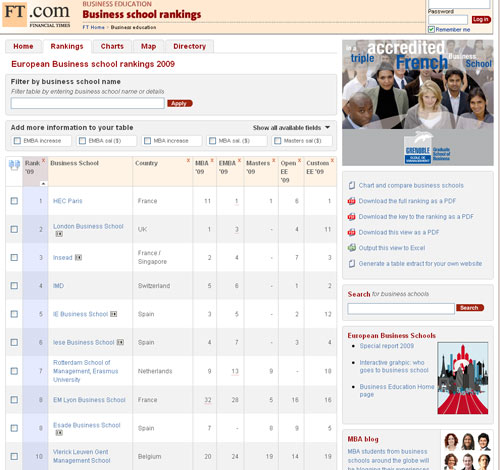The width and height of the screenshot is (500, 470).
Task: Click the FT Home breadcrumb link
Action: [93, 27]
